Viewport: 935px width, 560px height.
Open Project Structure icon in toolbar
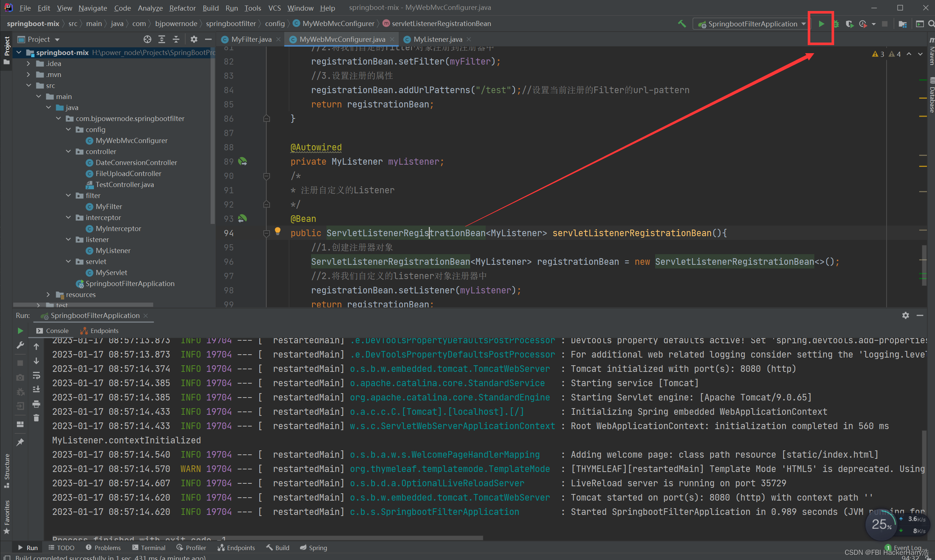903,24
